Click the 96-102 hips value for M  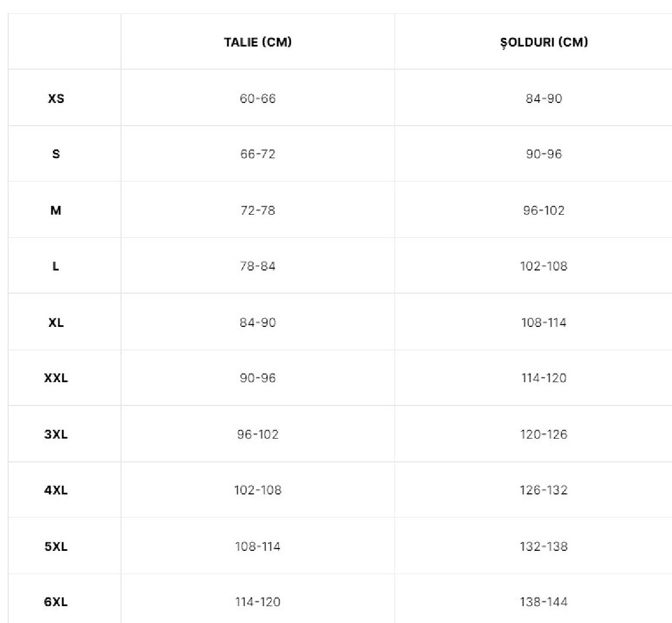coord(544,211)
